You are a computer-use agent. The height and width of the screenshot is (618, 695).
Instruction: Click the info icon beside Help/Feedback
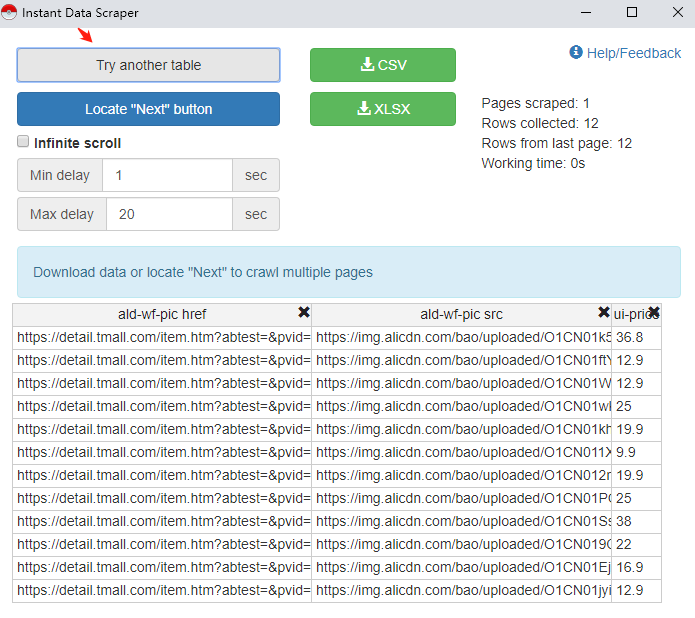(576, 52)
